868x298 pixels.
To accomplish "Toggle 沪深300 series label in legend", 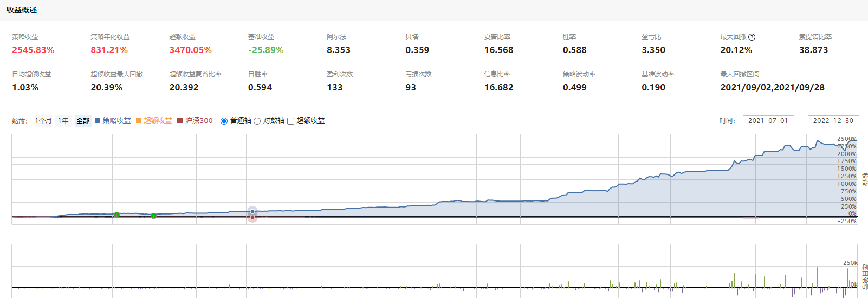I will point(199,121).
